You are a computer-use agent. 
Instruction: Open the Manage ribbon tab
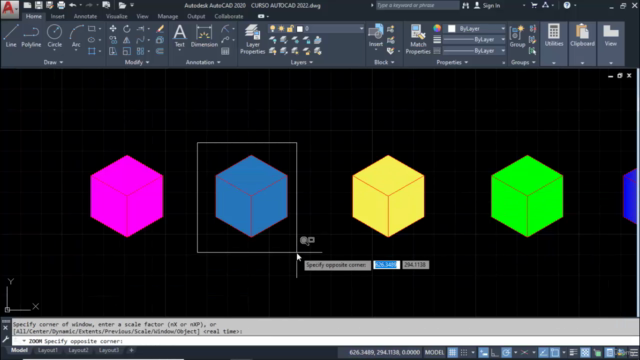pyautogui.click(x=168, y=16)
